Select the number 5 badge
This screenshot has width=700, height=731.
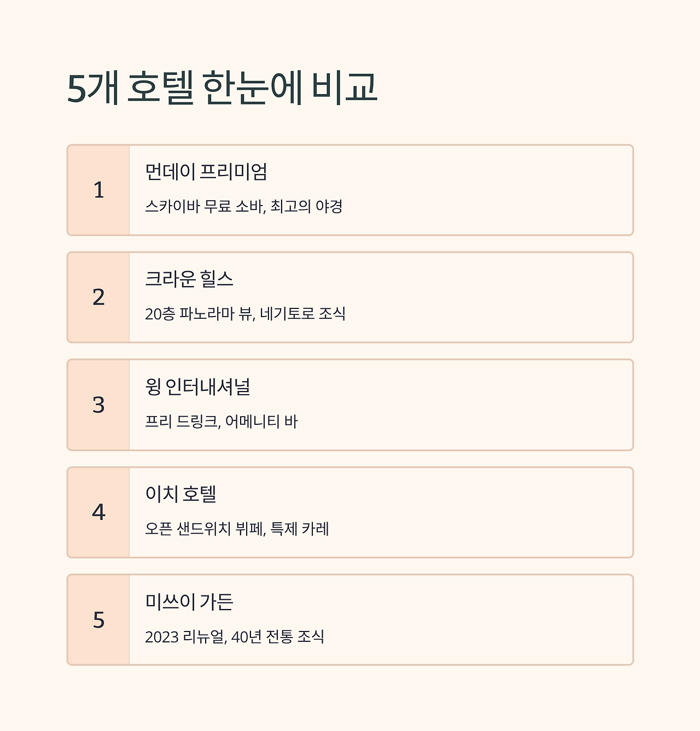click(98, 620)
